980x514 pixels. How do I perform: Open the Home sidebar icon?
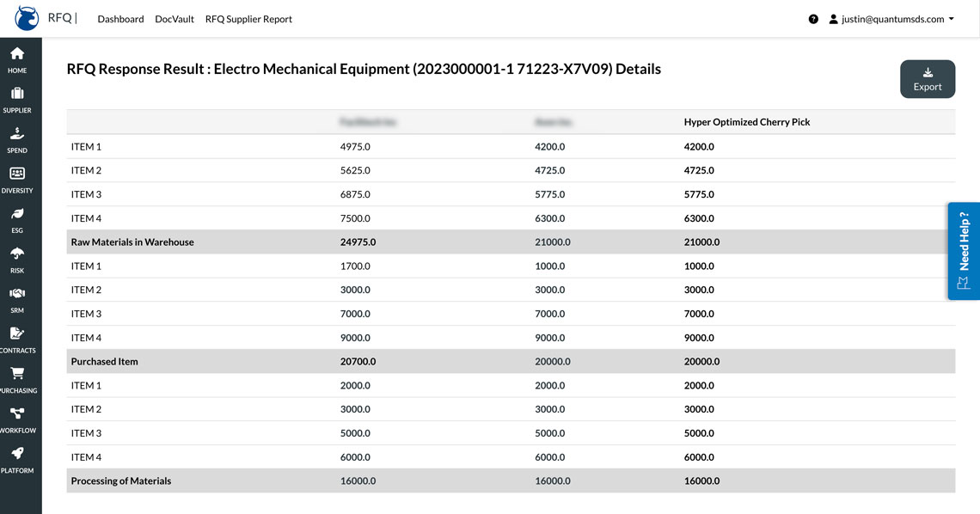click(x=17, y=54)
